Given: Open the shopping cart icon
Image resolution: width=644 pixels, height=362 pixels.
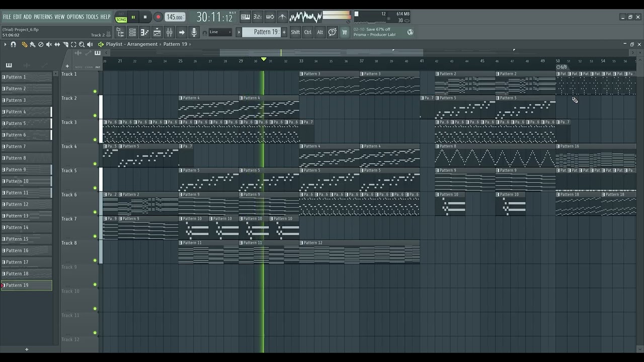Looking at the screenshot, I should 345,32.
